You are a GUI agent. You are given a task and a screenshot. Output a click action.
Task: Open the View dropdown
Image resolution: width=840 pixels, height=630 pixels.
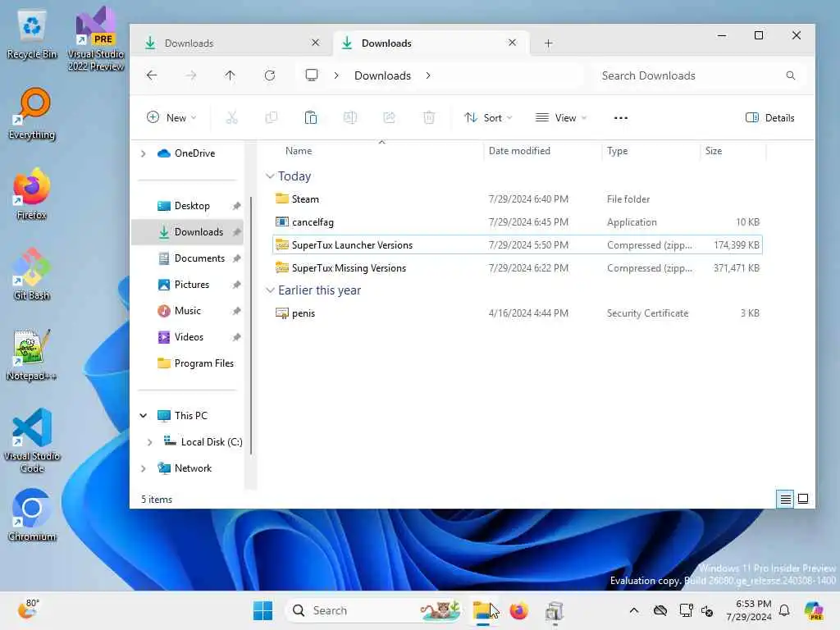561,118
